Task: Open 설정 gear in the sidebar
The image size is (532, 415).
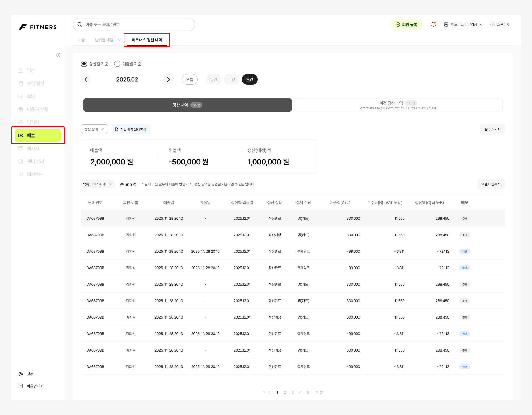Action: (x=26, y=374)
